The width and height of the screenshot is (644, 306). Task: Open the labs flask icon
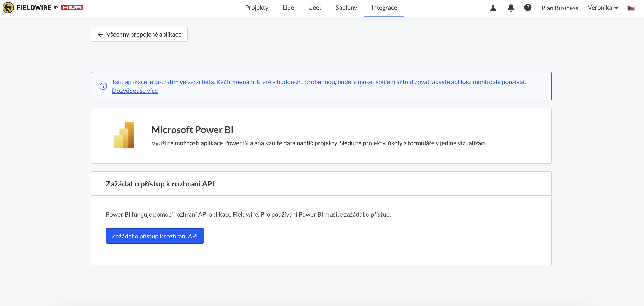[x=493, y=8]
